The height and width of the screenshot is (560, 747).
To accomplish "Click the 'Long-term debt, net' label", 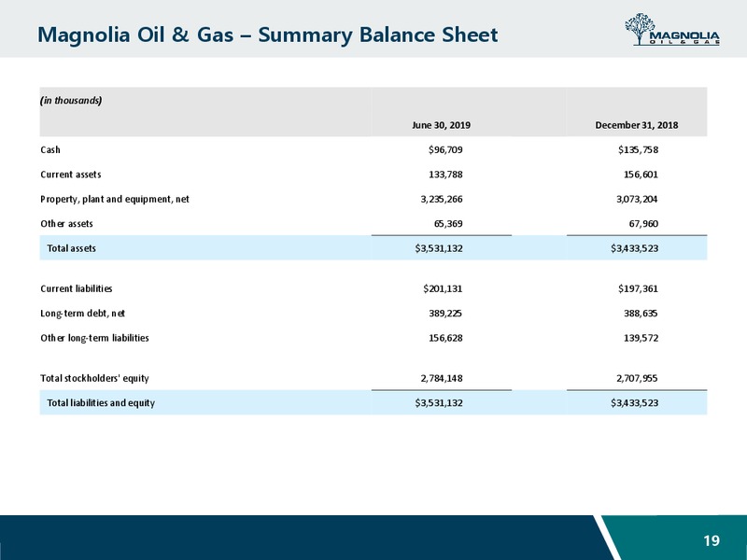I will click(83, 314).
